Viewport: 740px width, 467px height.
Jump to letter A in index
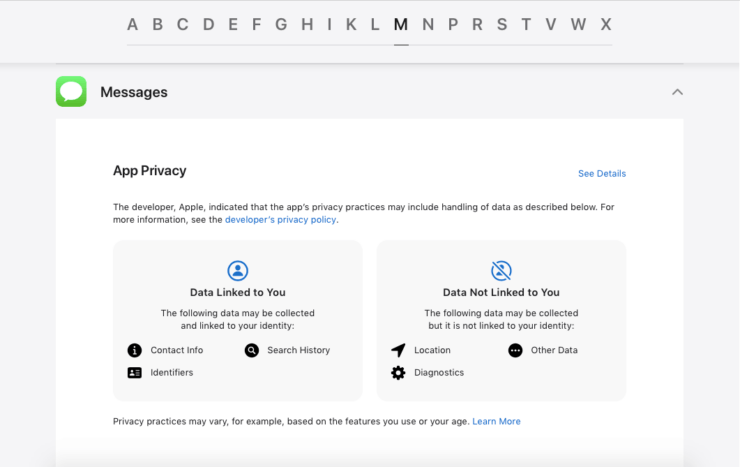click(133, 25)
